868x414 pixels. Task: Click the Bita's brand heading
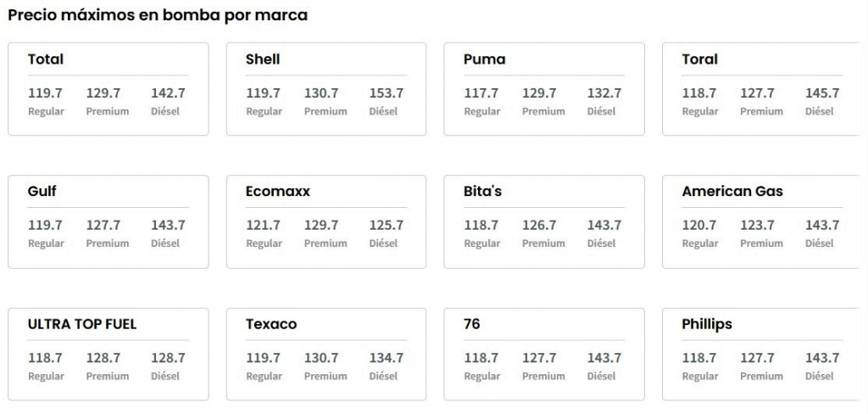[483, 192]
